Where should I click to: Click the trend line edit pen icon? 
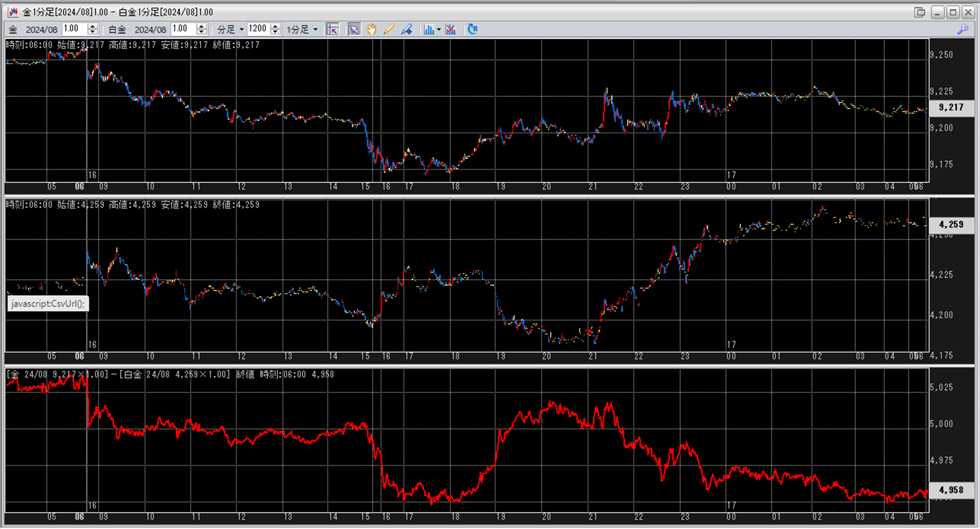tap(406, 30)
